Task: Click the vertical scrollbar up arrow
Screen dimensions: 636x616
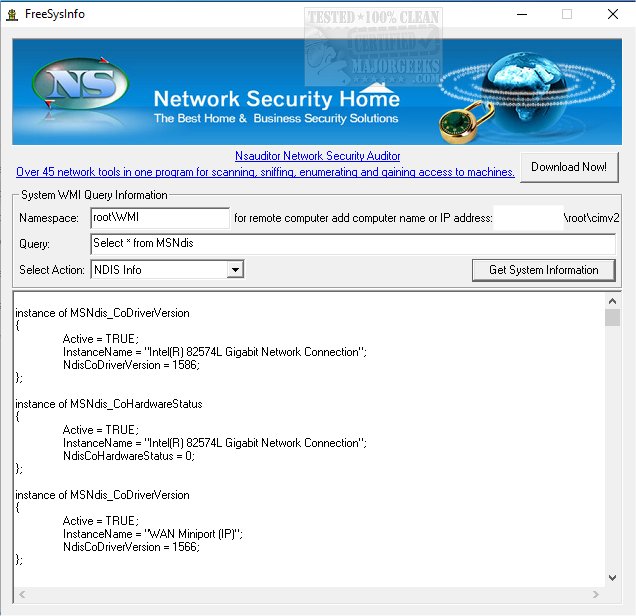Action: [612, 301]
